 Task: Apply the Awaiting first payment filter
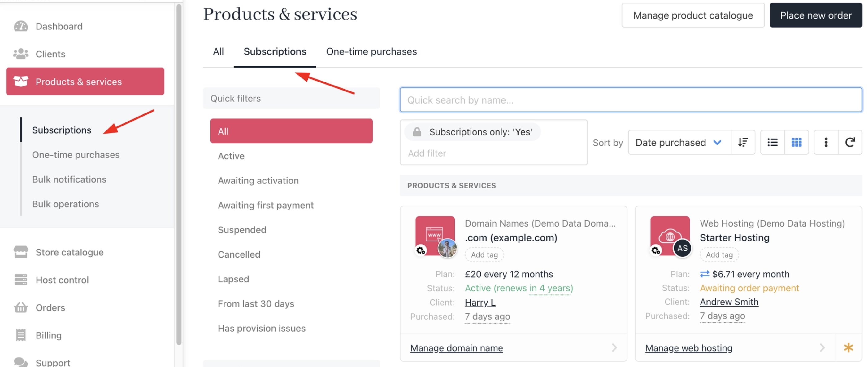click(266, 205)
